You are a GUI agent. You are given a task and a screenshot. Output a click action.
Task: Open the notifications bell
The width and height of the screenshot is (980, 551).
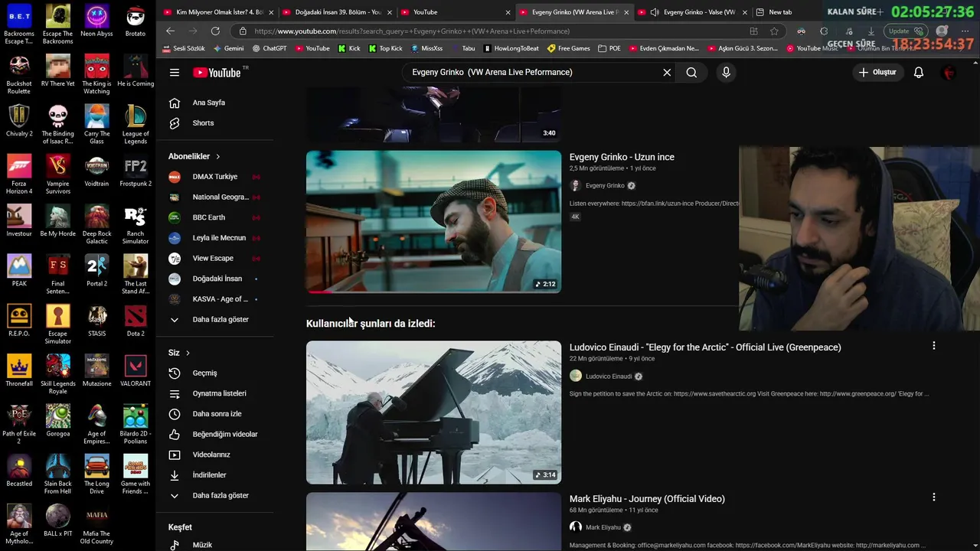coord(919,72)
